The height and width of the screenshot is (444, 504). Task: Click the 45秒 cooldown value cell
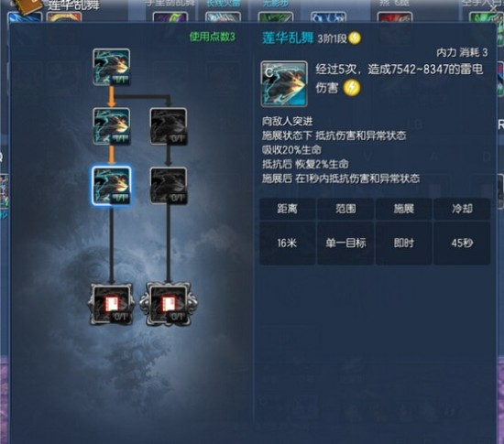point(462,243)
